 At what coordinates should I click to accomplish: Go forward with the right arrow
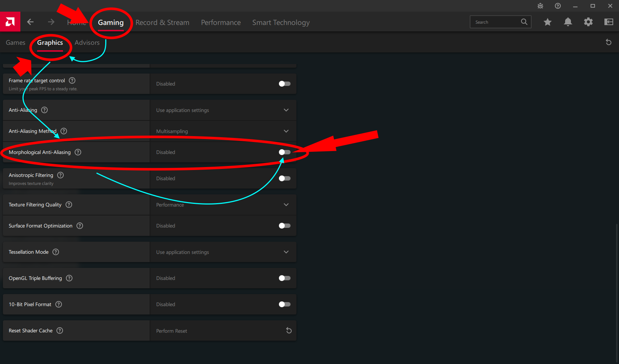coord(51,22)
